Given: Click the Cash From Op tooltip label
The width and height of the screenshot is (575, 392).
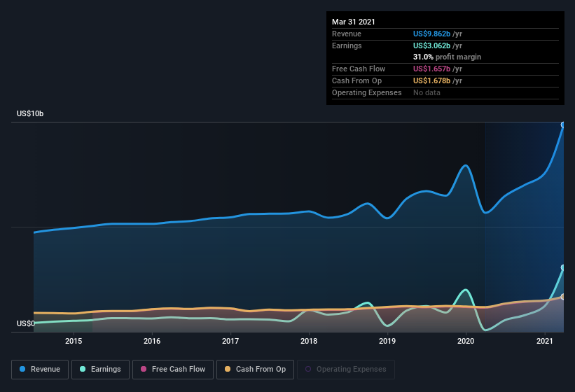Looking at the screenshot, I should [x=356, y=80].
